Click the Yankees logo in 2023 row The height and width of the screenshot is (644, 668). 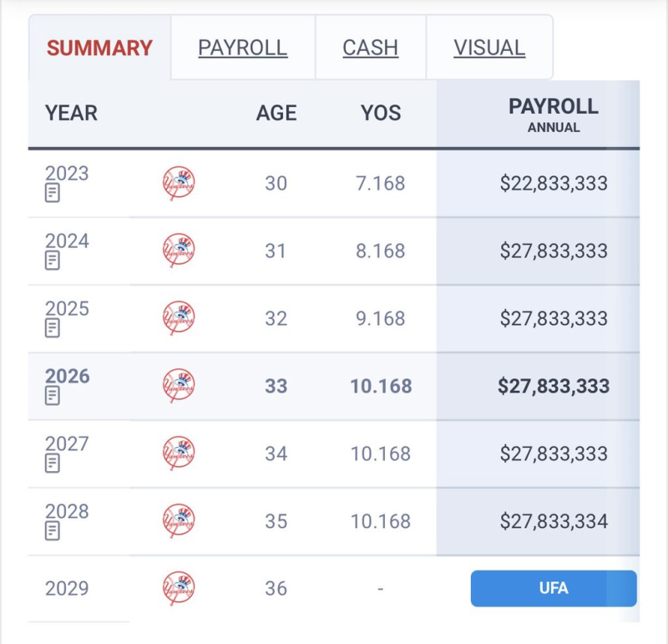click(x=179, y=183)
